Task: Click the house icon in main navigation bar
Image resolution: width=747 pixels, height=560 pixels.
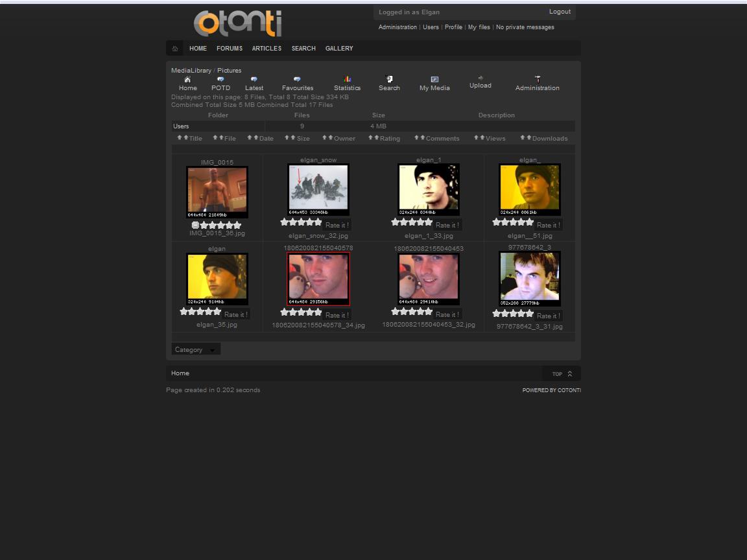Action: pos(175,49)
